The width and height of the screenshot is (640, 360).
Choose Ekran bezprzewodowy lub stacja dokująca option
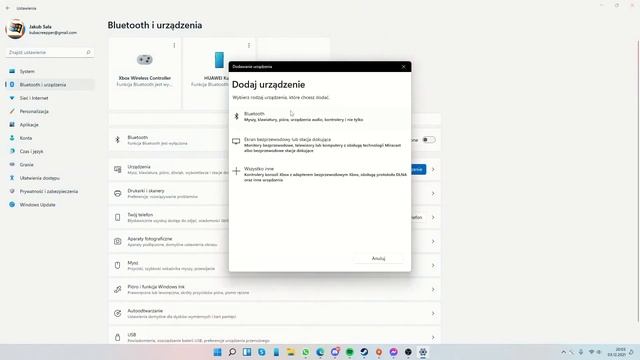tap(320, 145)
